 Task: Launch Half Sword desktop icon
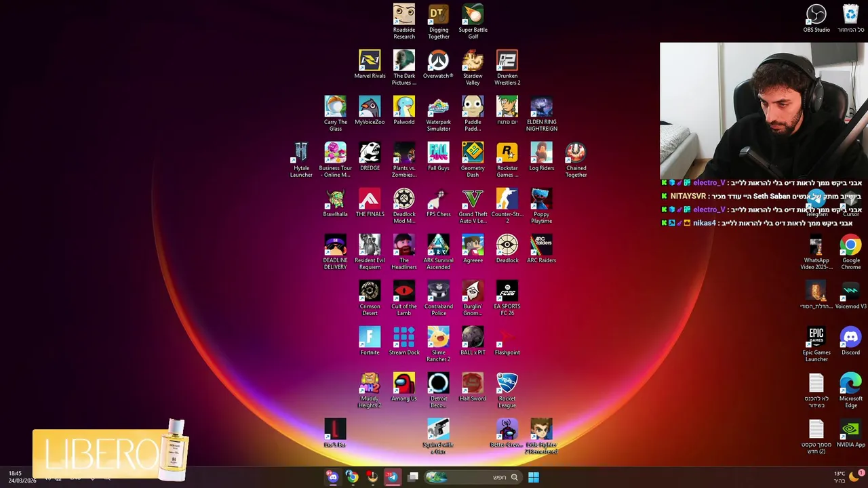pyautogui.click(x=473, y=387)
